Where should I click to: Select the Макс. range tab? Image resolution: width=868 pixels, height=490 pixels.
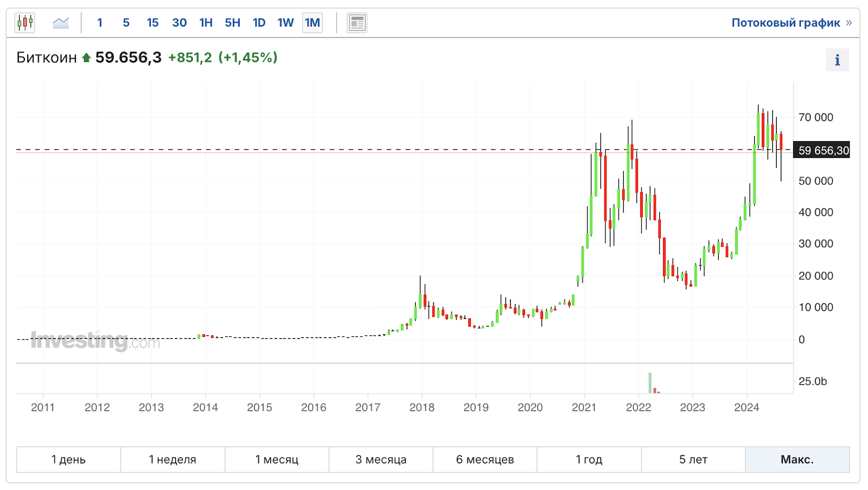pos(797,460)
